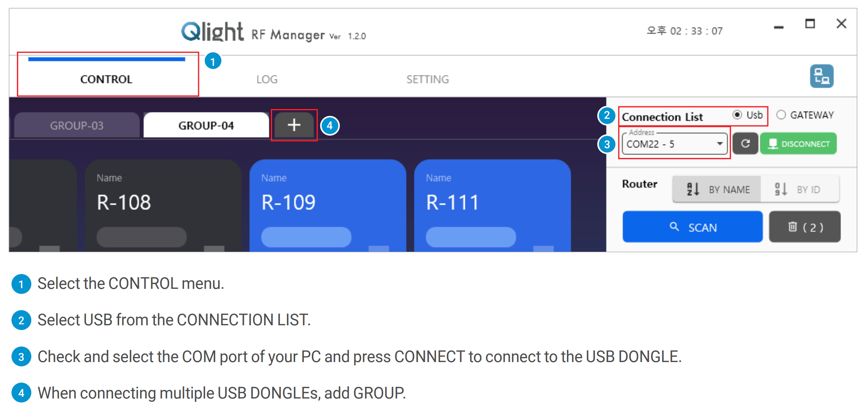Click the trash/delete icon showing count 2
Image resolution: width=868 pixels, height=412 pixels.
click(x=804, y=226)
